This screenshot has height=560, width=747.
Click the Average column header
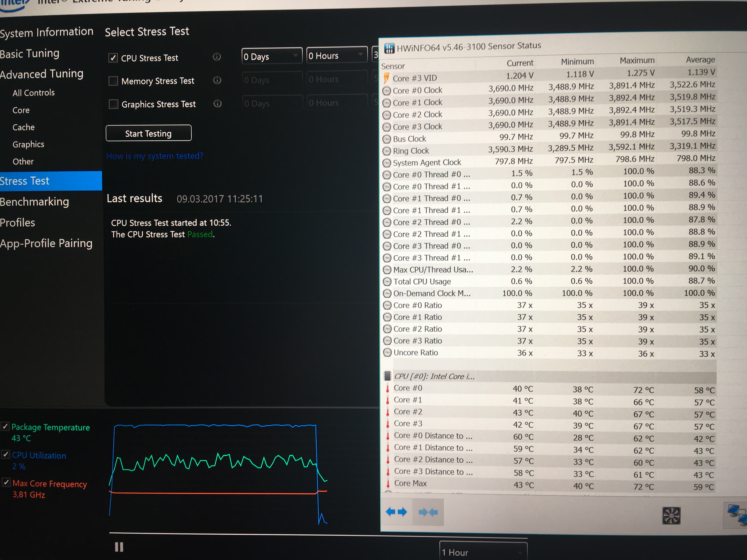point(700,60)
